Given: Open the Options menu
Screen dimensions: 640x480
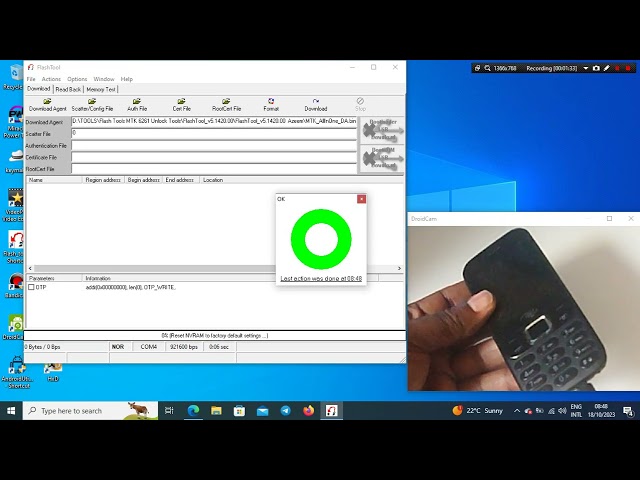Looking at the screenshot, I should (77, 79).
